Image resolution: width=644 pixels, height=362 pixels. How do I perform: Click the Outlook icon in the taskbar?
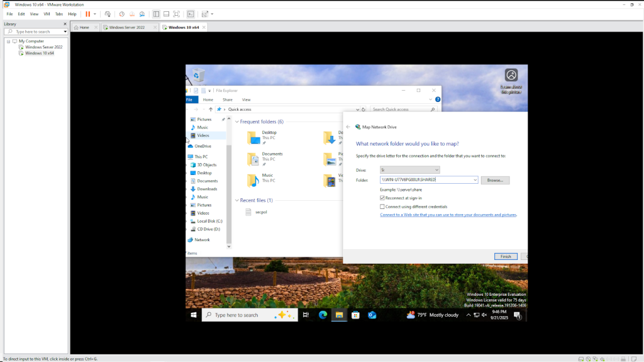click(372, 315)
